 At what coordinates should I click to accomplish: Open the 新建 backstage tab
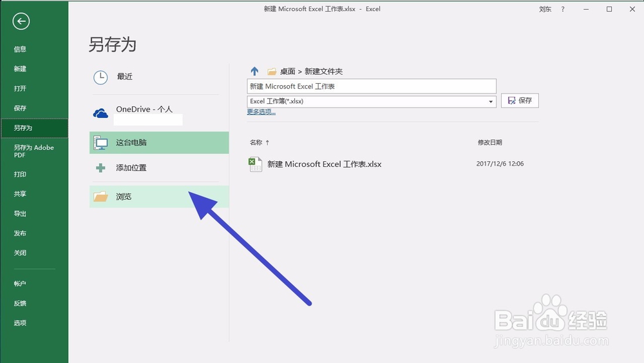coord(20,68)
